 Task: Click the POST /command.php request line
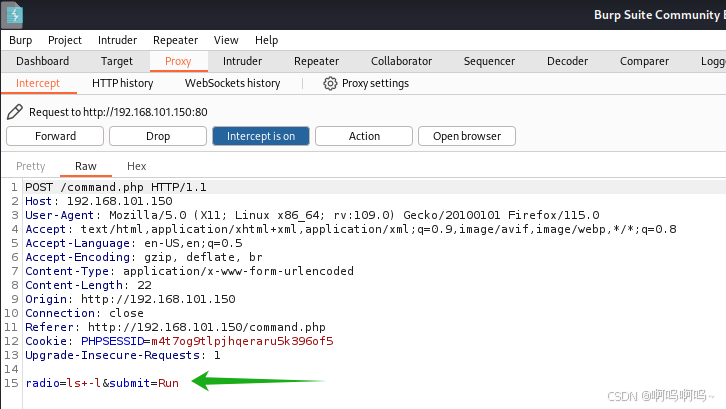pos(116,187)
